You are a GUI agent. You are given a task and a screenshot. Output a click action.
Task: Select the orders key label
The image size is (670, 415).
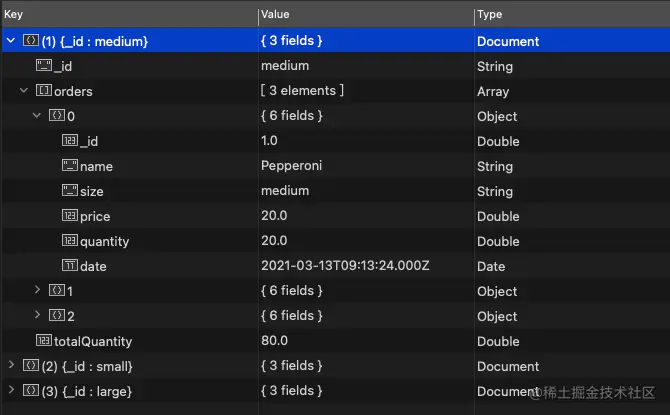(x=73, y=91)
